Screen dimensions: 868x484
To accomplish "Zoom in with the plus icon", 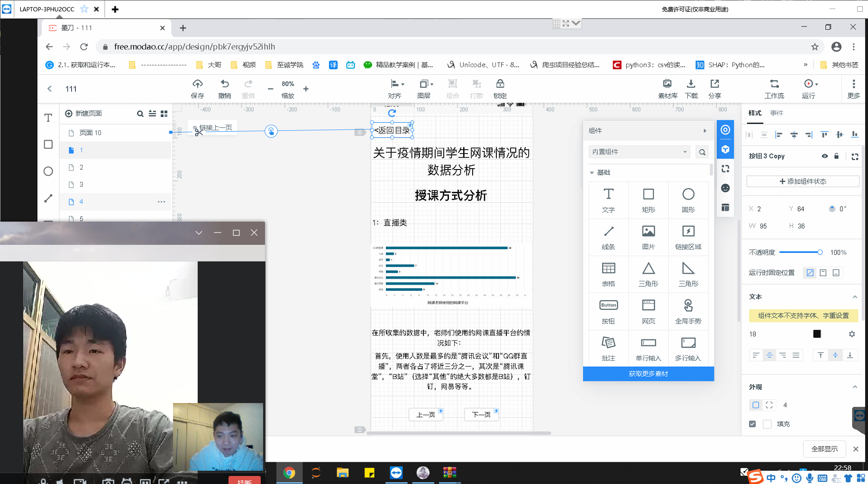I will pos(306,89).
